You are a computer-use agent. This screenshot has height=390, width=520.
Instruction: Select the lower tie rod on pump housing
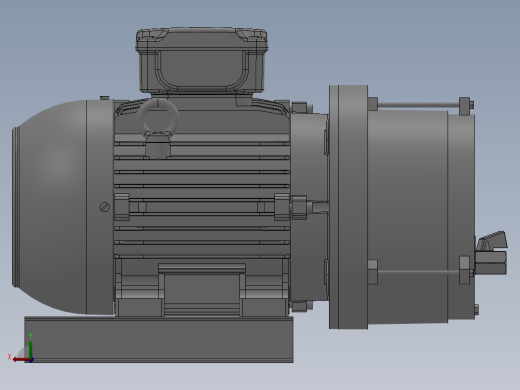point(418,272)
